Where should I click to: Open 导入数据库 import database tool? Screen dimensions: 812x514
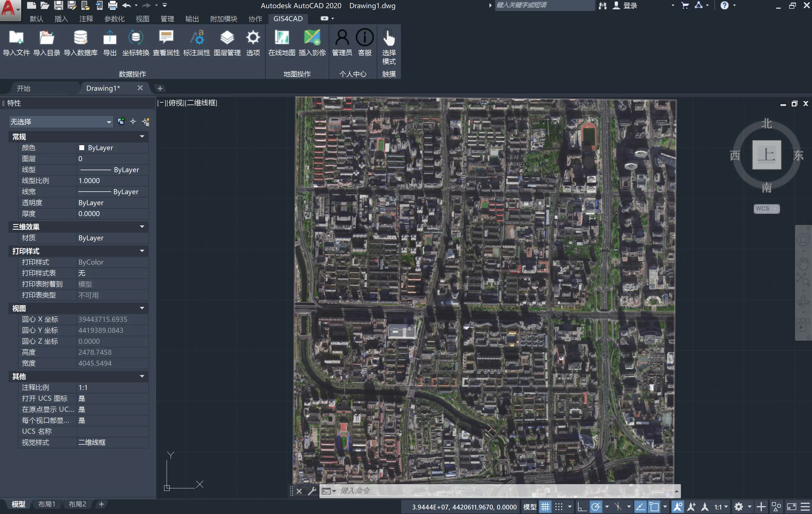click(x=80, y=38)
